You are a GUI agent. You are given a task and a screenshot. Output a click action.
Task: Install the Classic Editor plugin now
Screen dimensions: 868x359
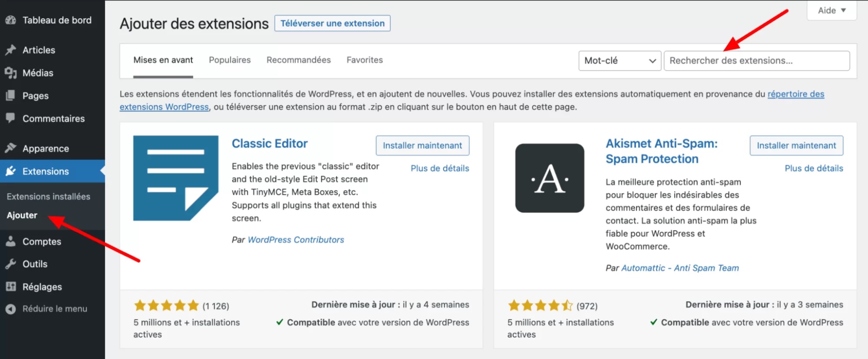pos(422,145)
